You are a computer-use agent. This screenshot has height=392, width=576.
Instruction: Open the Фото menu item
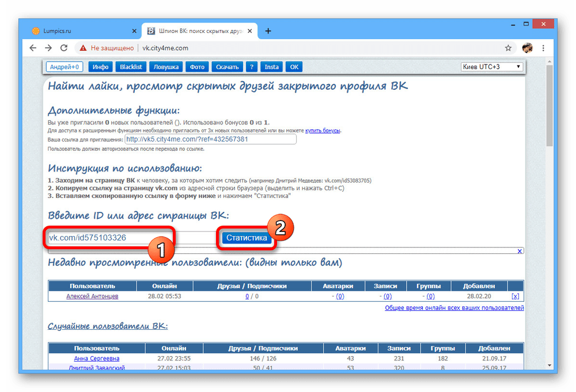point(197,67)
